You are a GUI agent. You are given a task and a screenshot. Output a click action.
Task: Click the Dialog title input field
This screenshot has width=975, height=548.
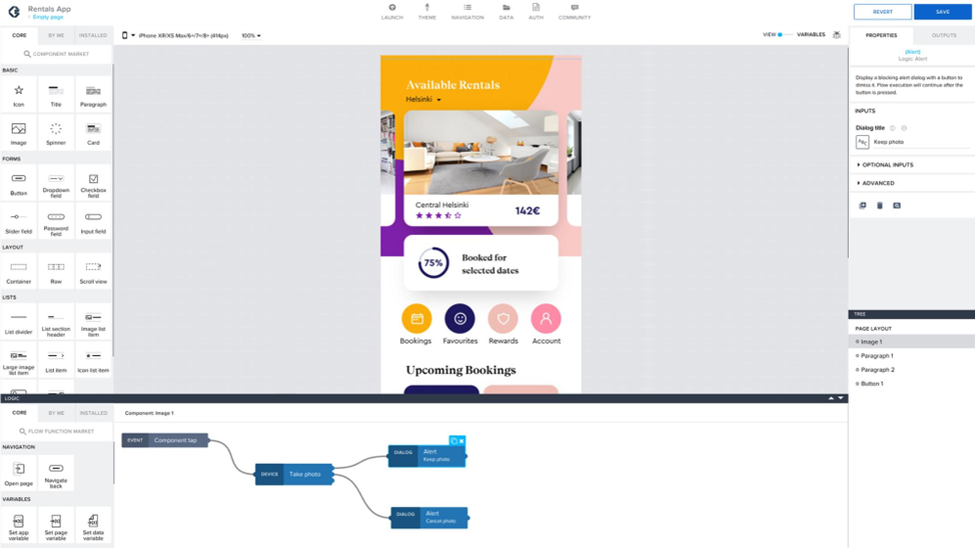[920, 142]
